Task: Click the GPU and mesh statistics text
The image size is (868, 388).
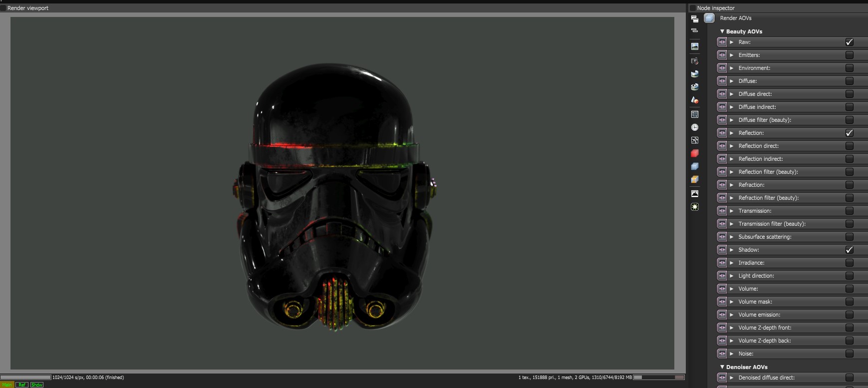Action: click(575, 378)
